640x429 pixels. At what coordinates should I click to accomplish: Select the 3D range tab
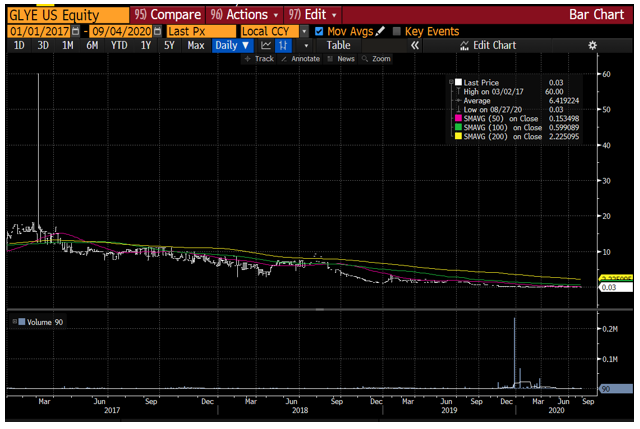pyautogui.click(x=43, y=45)
